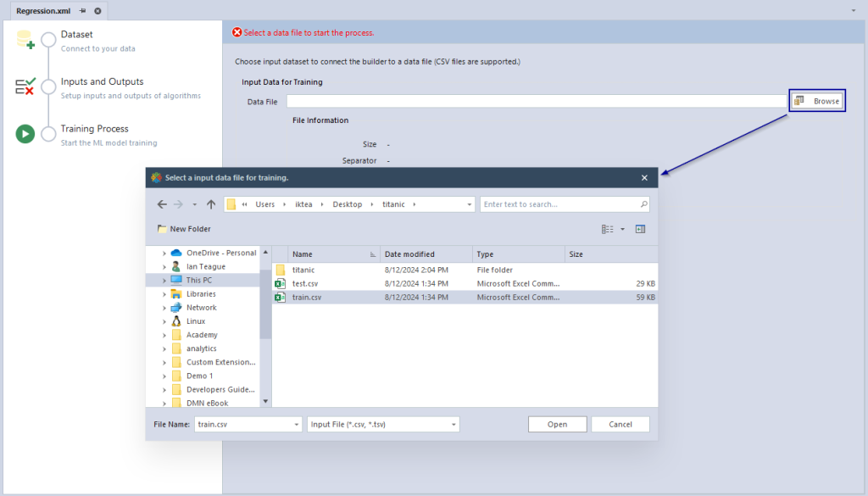Click the view layout list icon
Viewport: 868px width, 496px height.
(607, 229)
